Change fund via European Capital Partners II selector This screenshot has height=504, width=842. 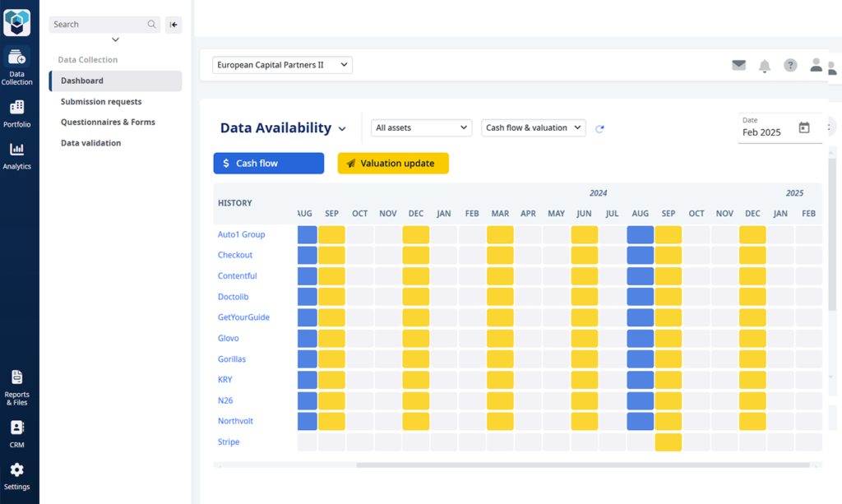pyautogui.click(x=282, y=64)
